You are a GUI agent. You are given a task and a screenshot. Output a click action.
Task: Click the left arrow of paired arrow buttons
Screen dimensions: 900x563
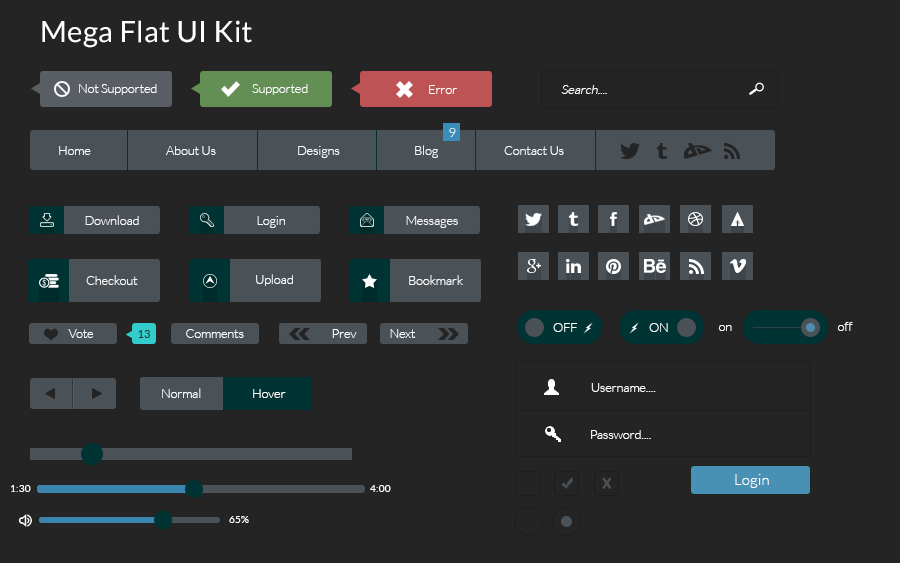(x=51, y=394)
